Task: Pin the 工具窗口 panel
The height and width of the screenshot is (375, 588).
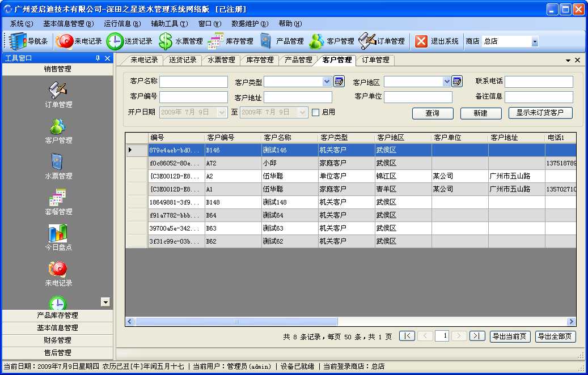Action: (98, 58)
